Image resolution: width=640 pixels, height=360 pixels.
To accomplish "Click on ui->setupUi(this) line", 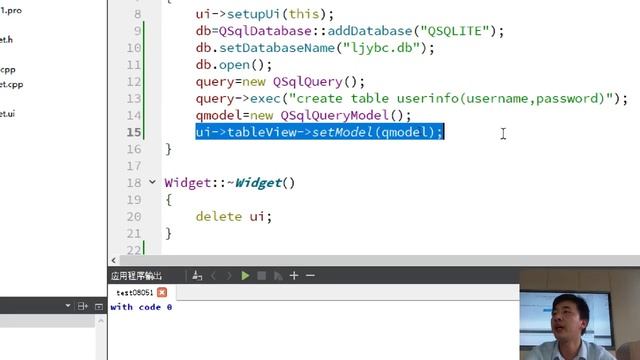I will coord(264,14).
